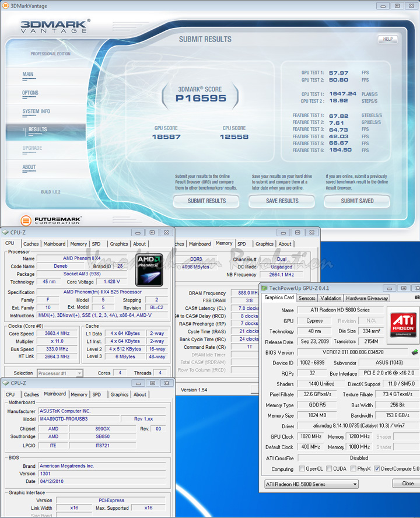The height and width of the screenshot is (518, 420).
Task: Click the Core Speed 3663.4 MHz value
Action: pyautogui.click(x=57, y=333)
